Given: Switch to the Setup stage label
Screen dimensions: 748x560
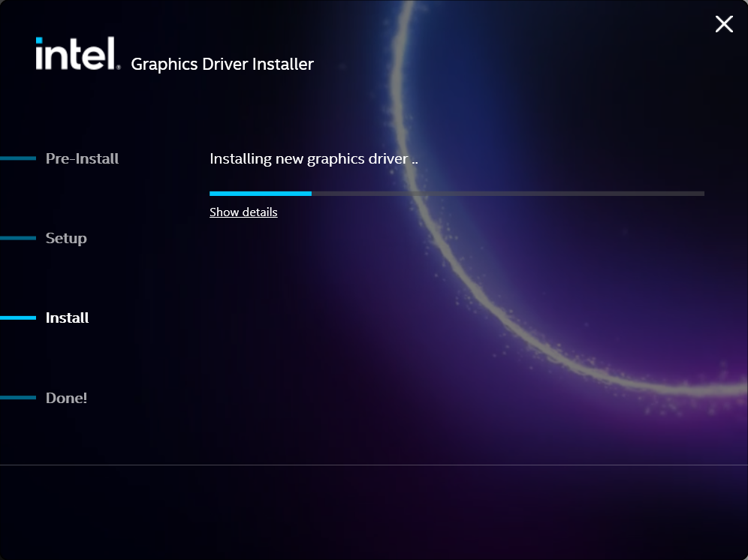Looking at the screenshot, I should 65,238.
